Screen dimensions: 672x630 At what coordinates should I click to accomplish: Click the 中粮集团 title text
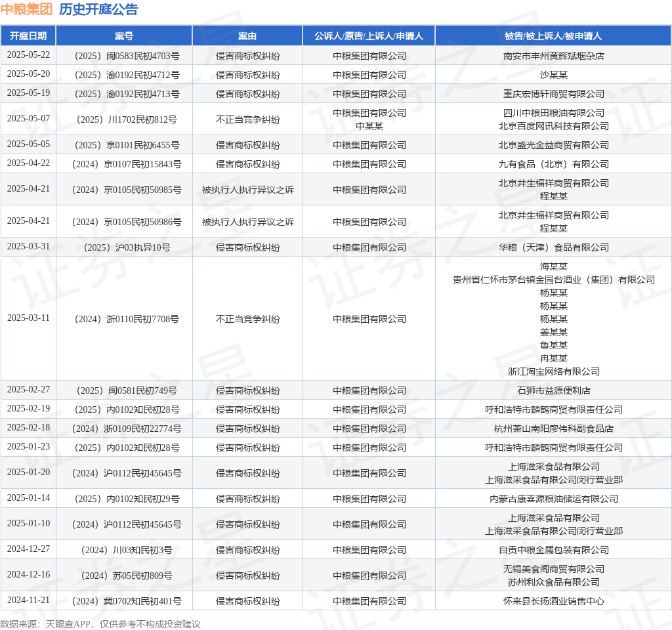point(26,9)
